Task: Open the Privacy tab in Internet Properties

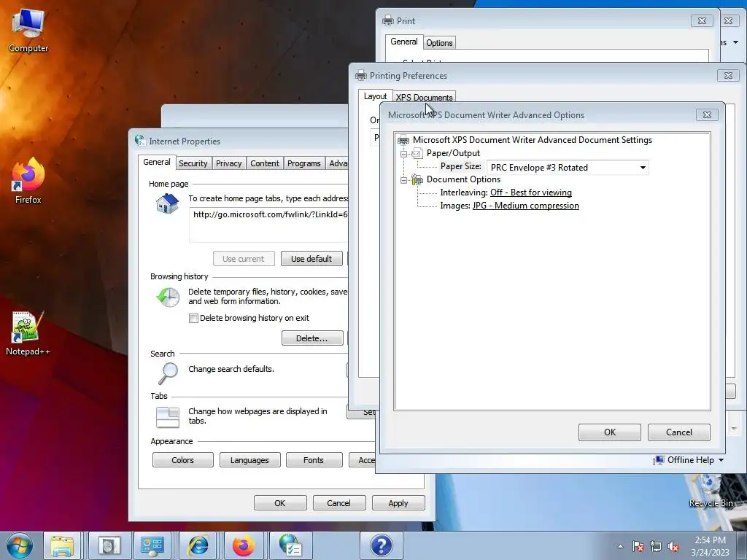Action: pyautogui.click(x=228, y=163)
